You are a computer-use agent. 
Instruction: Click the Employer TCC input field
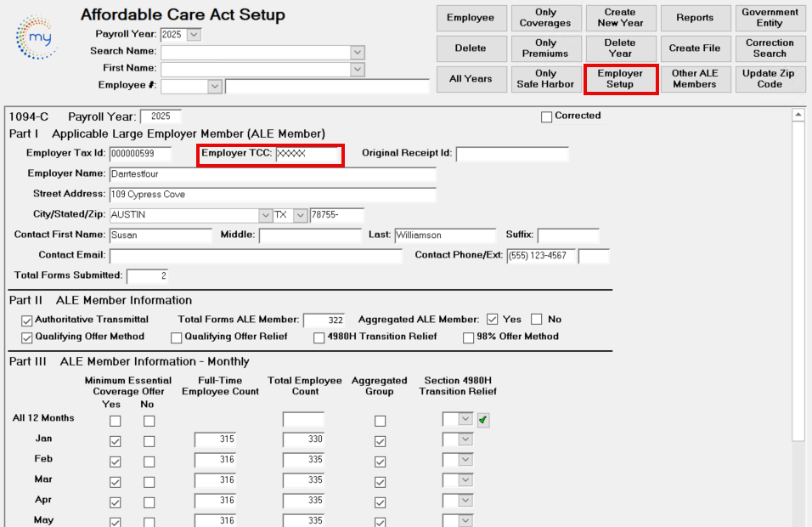307,154
